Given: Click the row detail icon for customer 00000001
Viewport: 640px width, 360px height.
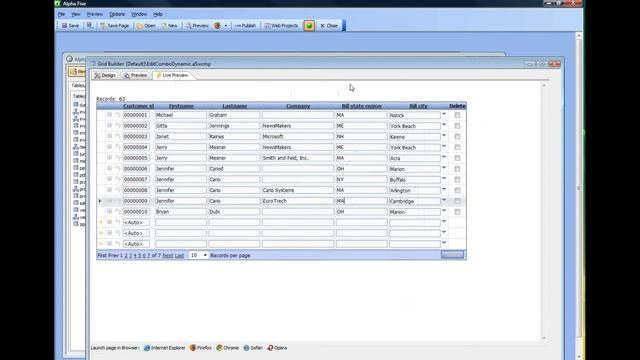Looking at the screenshot, I should click(109, 115).
